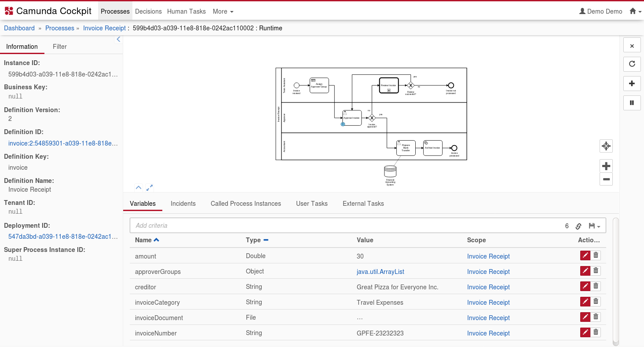Open java.util.ArrayList value link
This screenshot has width=644, height=350.
[381, 272]
